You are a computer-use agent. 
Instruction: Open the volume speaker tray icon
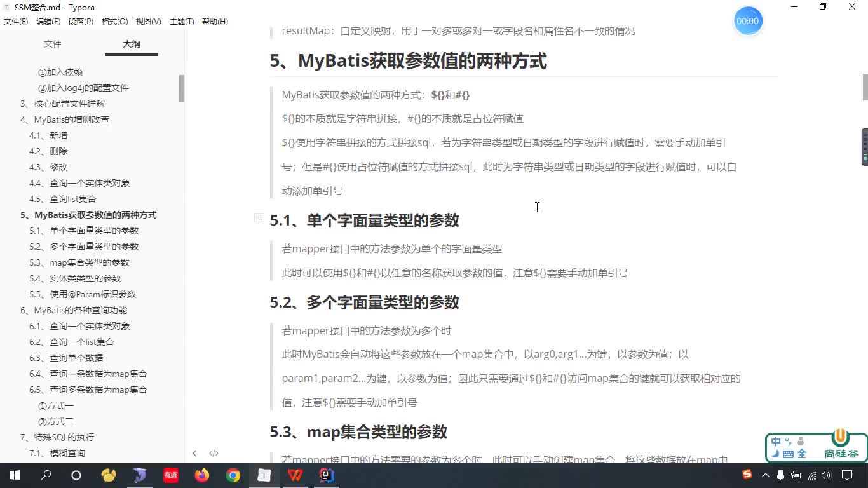point(826,475)
